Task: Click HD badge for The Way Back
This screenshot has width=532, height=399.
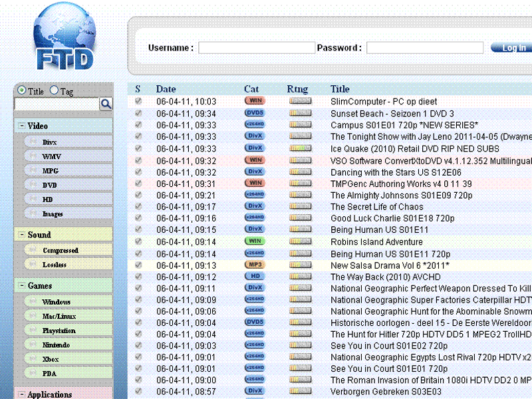Action: tap(255, 276)
